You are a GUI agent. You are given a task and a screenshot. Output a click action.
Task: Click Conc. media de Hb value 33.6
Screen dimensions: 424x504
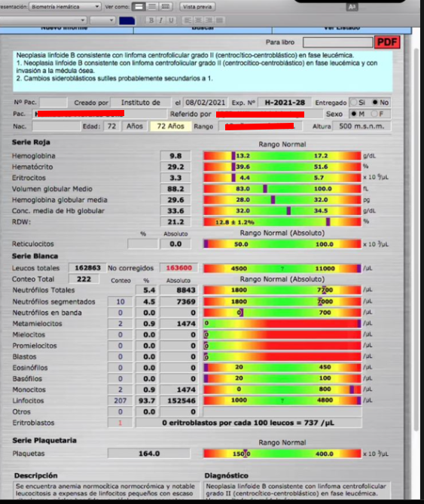coord(175,211)
